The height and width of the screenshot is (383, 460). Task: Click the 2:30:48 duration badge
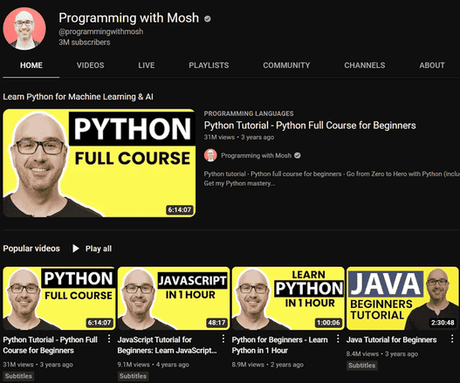click(443, 322)
